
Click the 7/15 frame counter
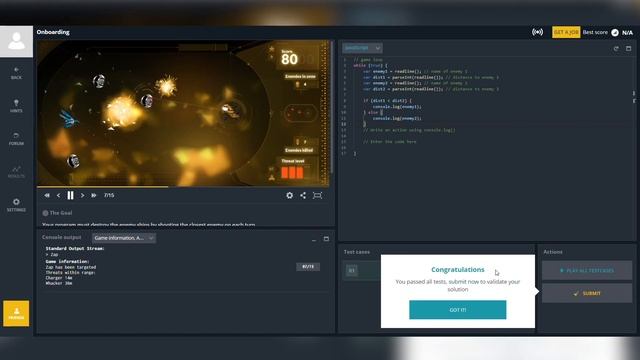tap(109, 196)
